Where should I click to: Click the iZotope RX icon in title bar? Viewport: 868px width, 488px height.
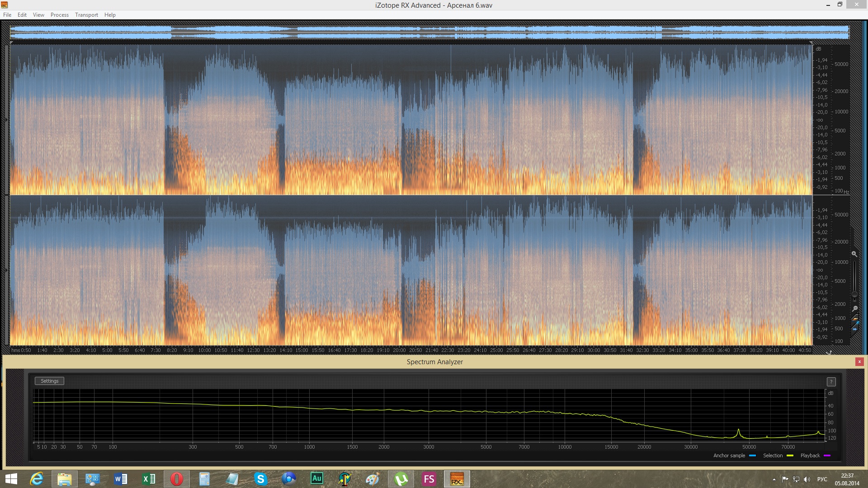pos(5,5)
